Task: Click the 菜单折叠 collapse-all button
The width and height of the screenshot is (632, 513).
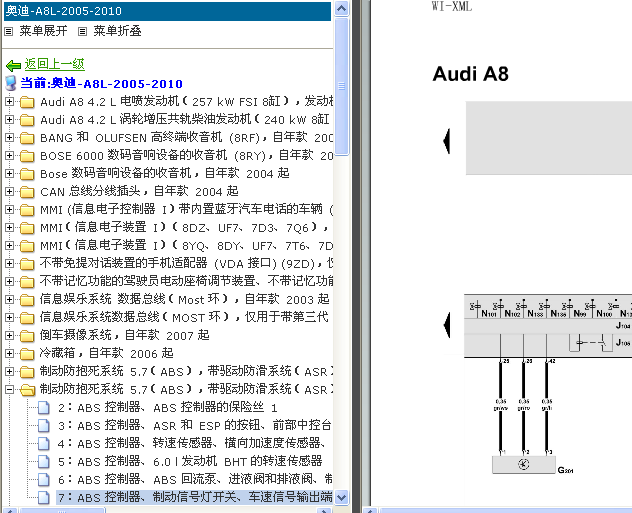Action: pyautogui.click(x=117, y=31)
